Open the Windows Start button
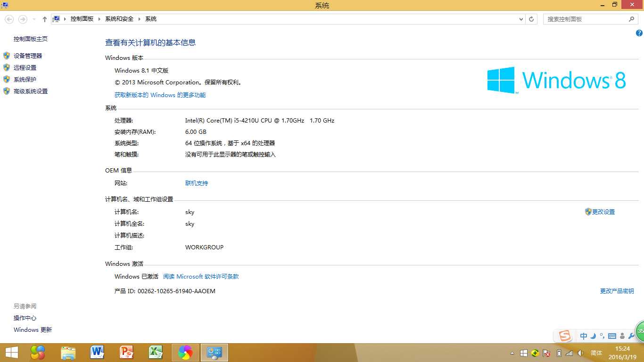Image resolution: width=644 pixels, height=362 pixels. tap(11, 352)
